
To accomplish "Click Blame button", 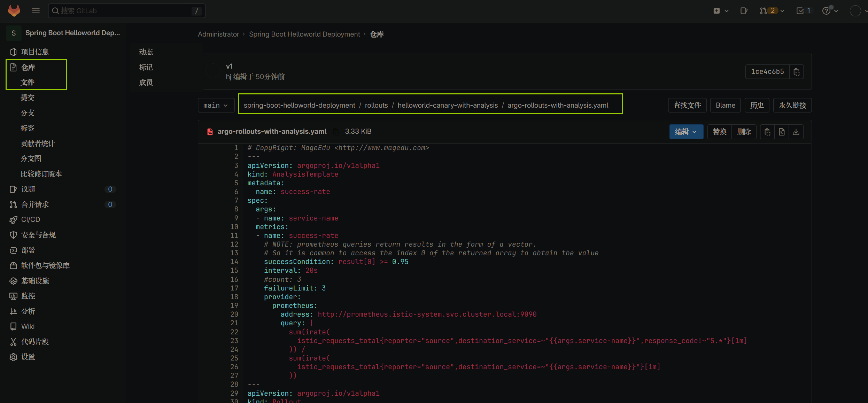I will (726, 105).
